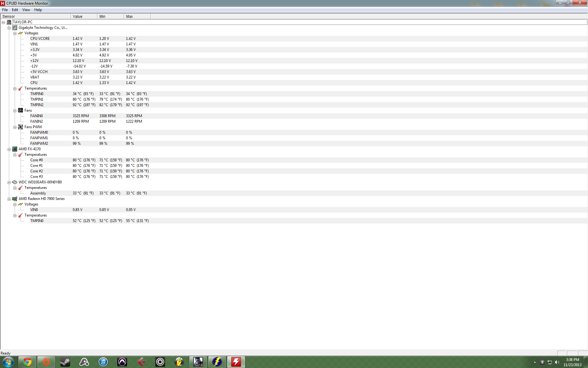The height and width of the screenshot is (368, 588).
Task: Show hidden tray icons arrow
Action: tap(535, 362)
